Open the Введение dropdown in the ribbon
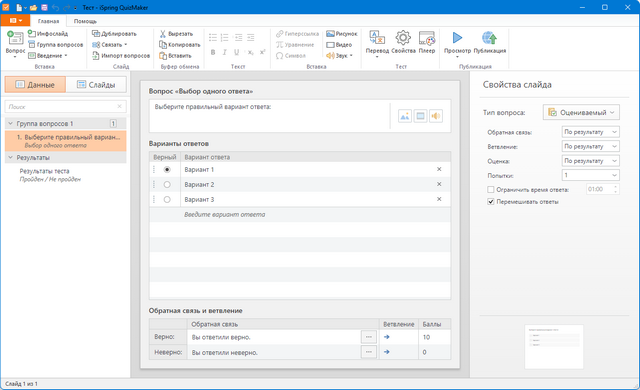This screenshot has height=390, width=640. pos(48,55)
